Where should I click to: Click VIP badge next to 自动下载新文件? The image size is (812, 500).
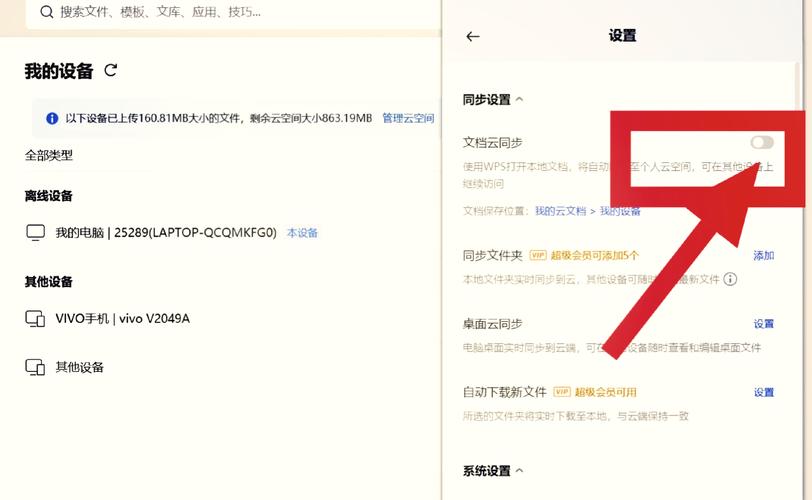point(562,392)
